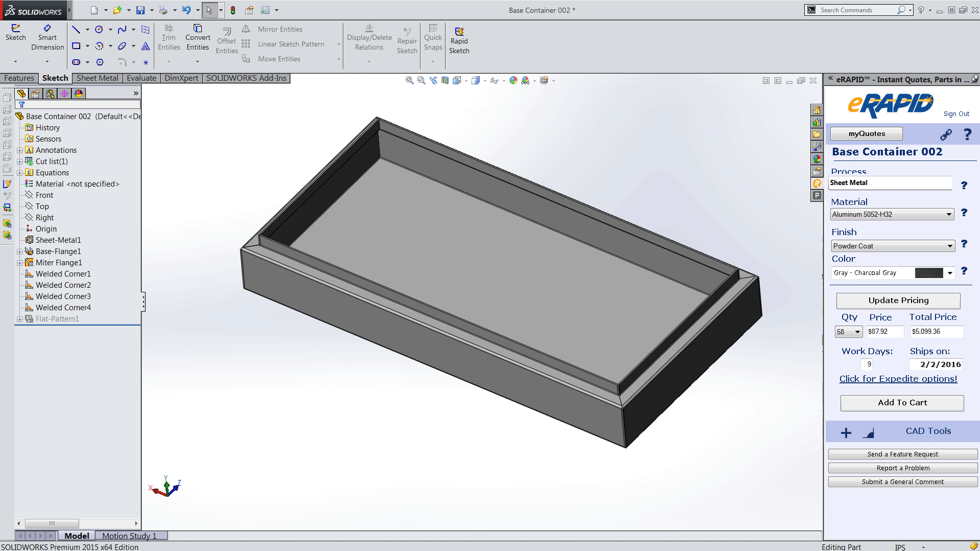Open the Material dropdown Aluminum 5052-H32
The height and width of the screenshot is (551, 980).
point(892,215)
